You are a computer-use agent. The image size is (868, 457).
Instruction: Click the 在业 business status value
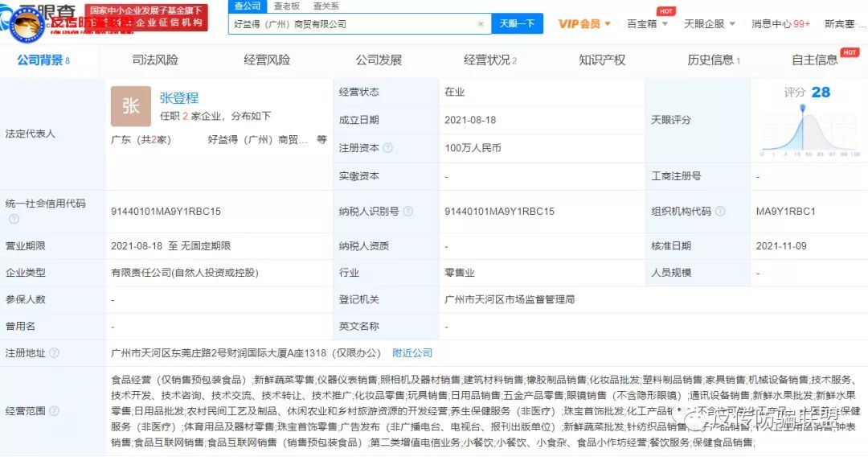[454, 92]
